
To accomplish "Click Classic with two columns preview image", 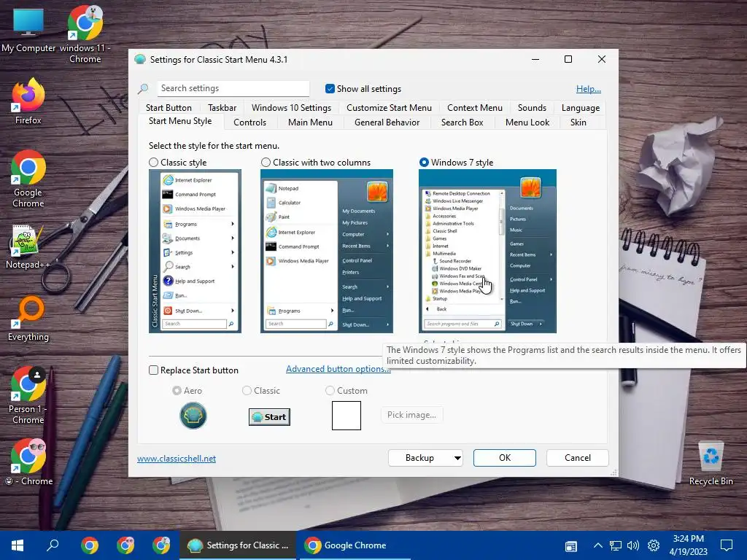I will (327, 251).
